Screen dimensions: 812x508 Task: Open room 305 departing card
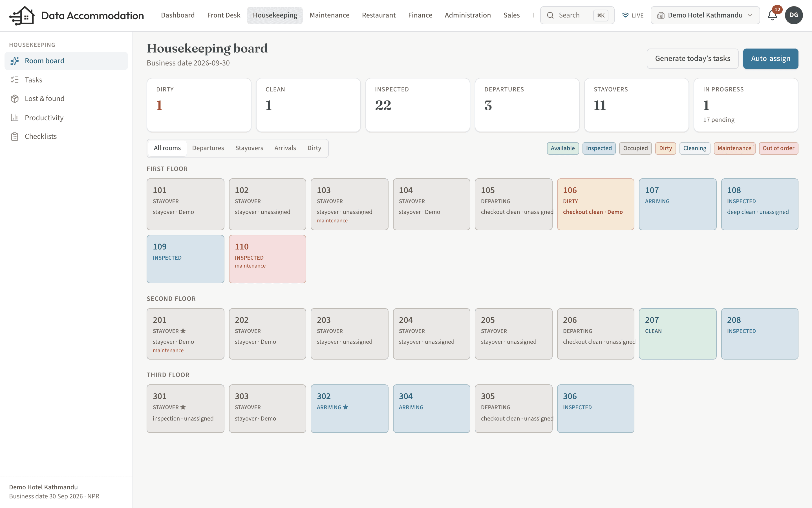(x=513, y=409)
